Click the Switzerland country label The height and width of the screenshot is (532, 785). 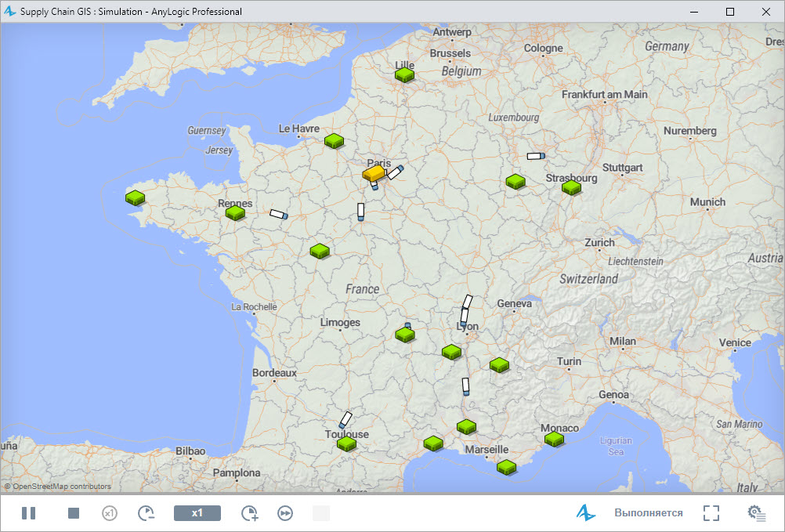(x=589, y=279)
